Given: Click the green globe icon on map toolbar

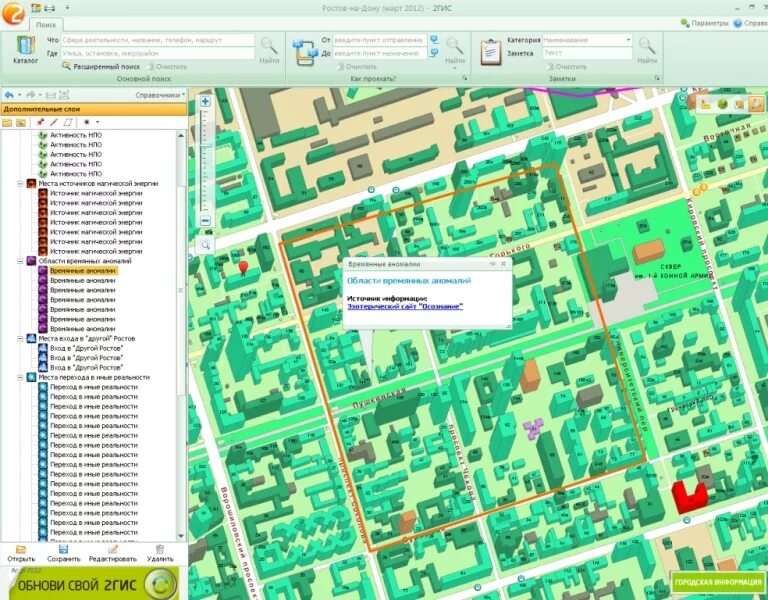Looking at the screenshot, I should 722,104.
